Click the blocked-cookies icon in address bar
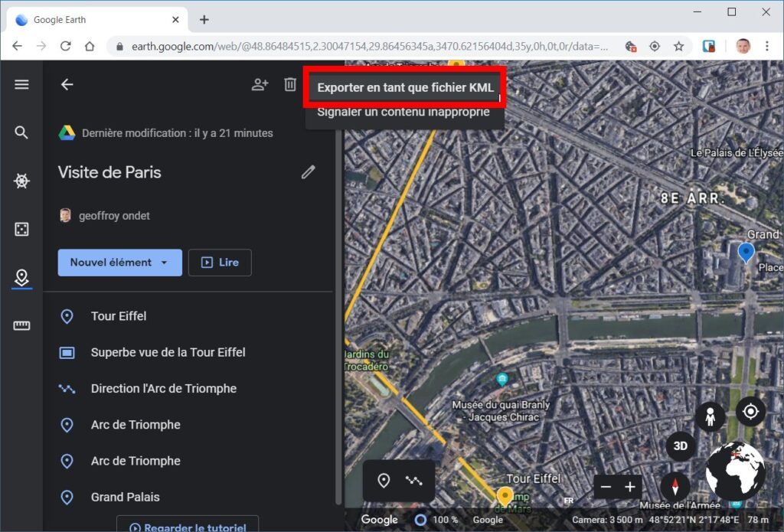This screenshot has width=784, height=532. pos(631,47)
